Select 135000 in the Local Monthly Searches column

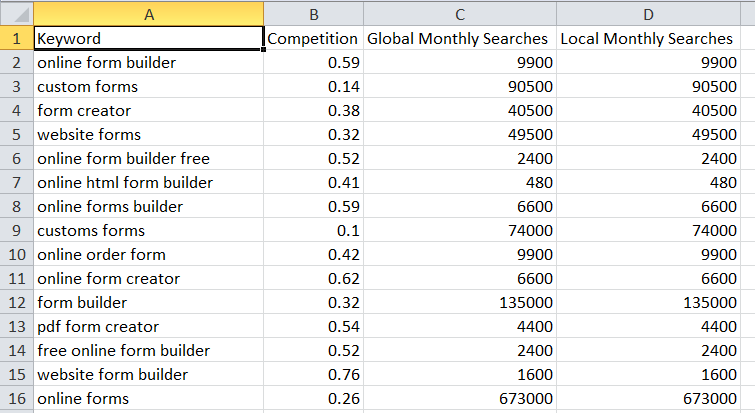click(647, 303)
